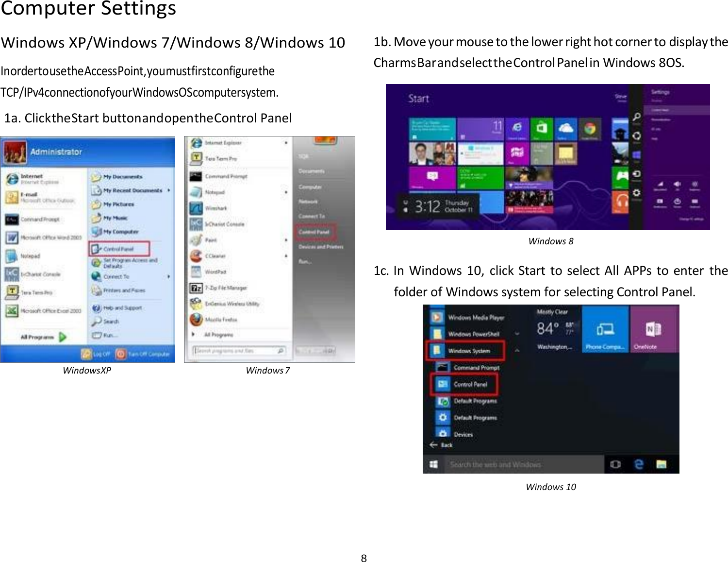
Task: Click the Edge icon on Windows 10 taskbar
Action: [639, 464]
